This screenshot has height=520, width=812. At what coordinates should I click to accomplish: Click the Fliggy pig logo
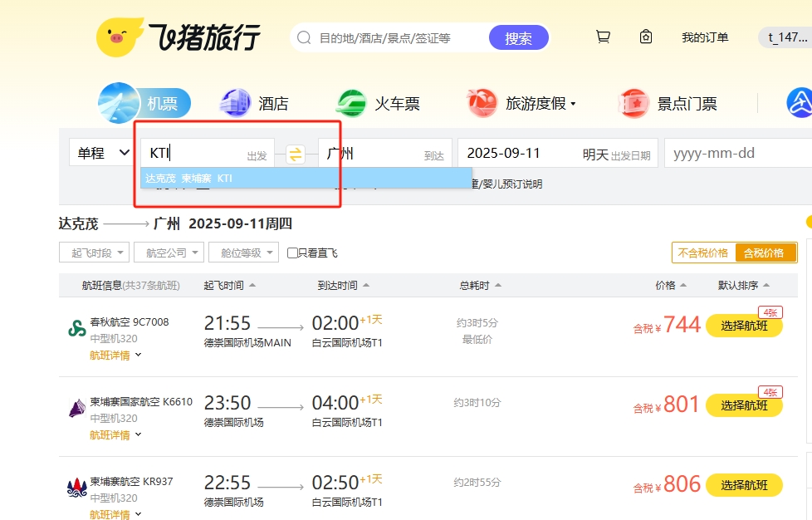tap(120, 37)
